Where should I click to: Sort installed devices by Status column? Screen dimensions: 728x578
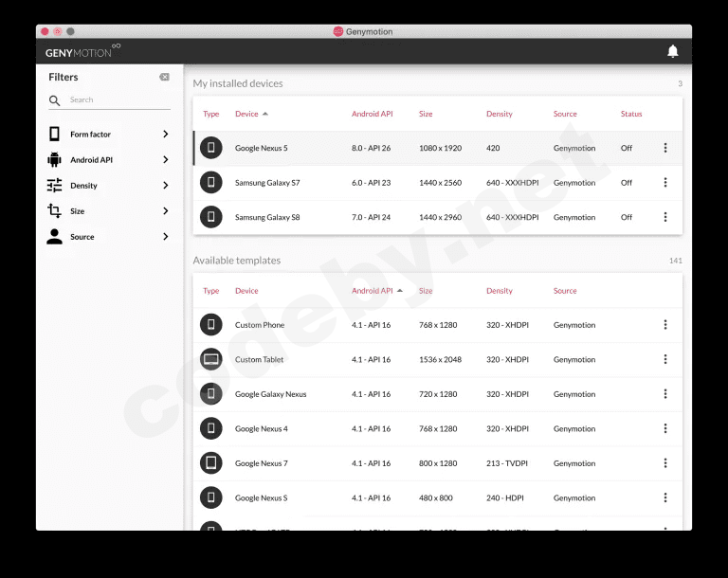coord(631,114)
